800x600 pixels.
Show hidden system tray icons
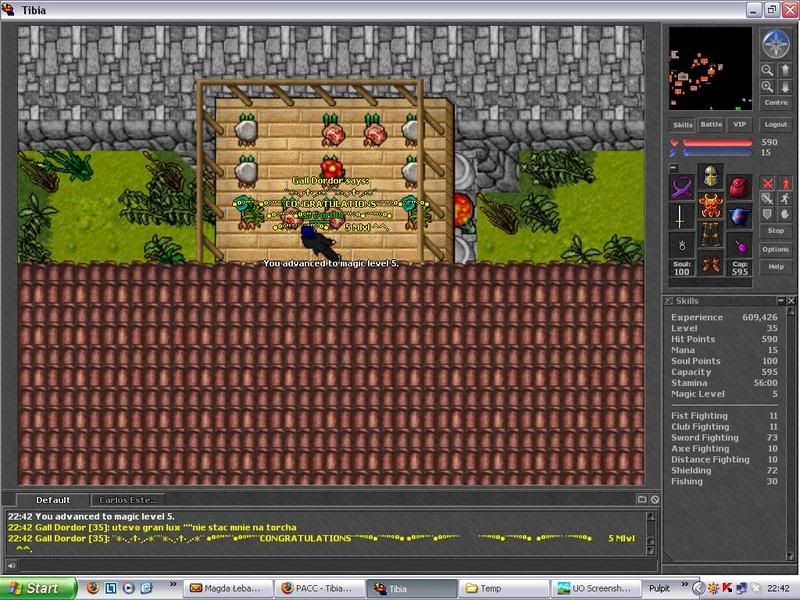[699, 588]
